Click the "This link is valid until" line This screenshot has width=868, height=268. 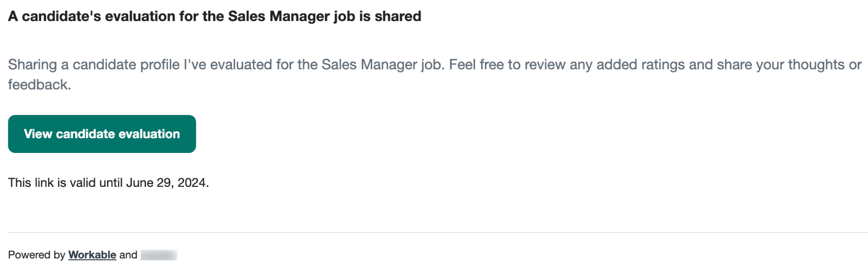point(109,183)
